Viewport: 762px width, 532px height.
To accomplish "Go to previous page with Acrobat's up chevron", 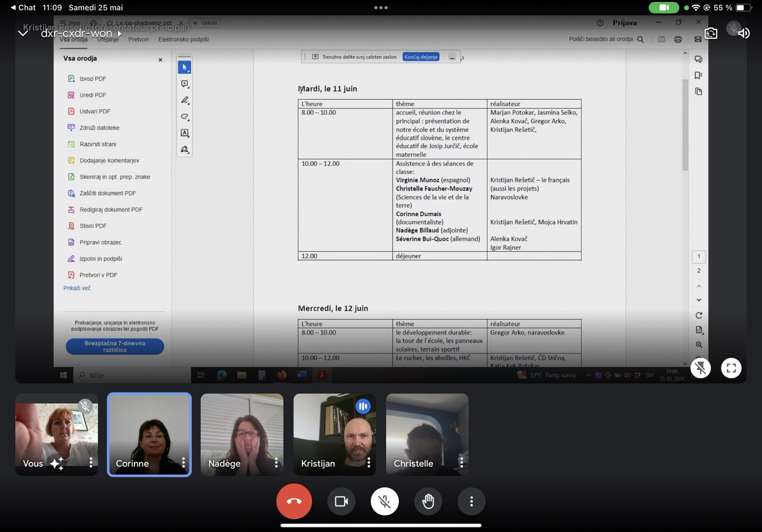I will [699, 286].
